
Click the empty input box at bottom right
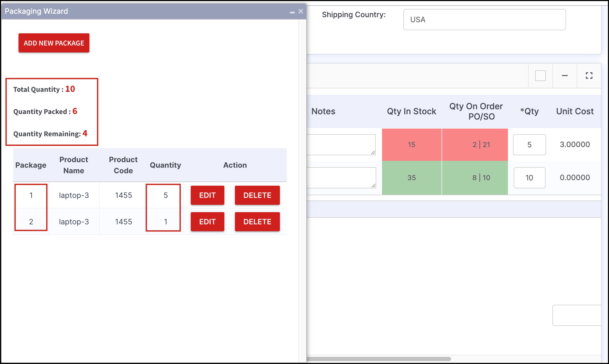point(577,315)
